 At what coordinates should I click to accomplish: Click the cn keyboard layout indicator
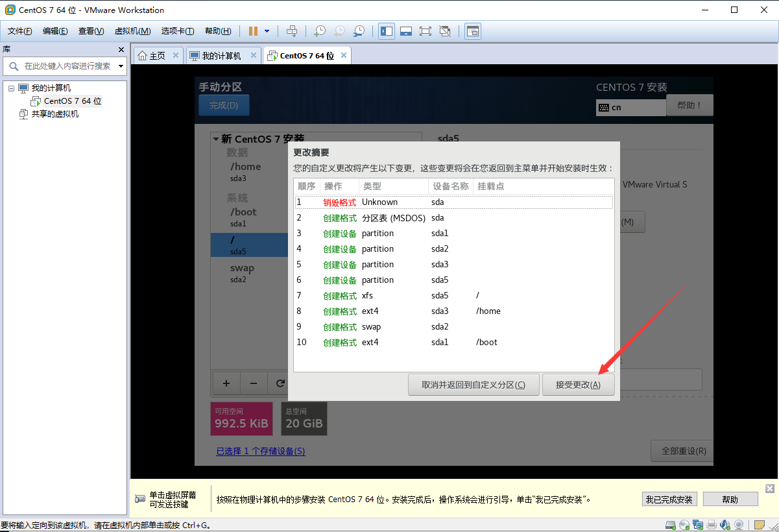[630, 108]
